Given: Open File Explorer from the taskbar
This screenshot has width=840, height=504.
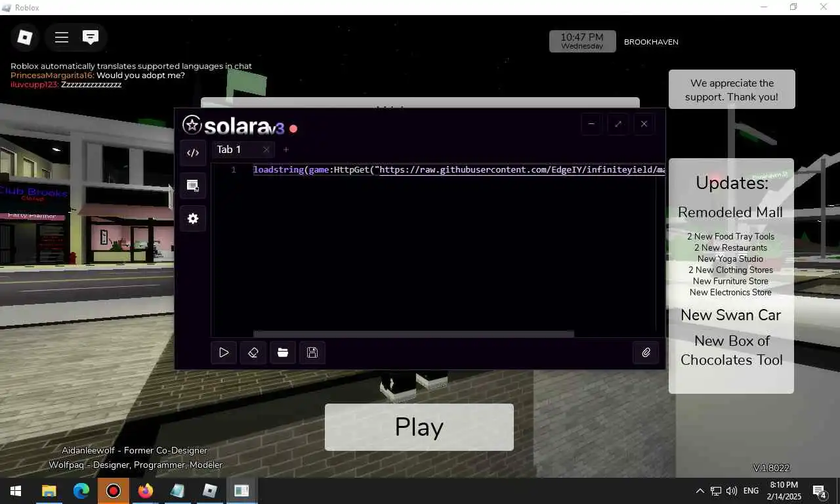Looking at the screenshot, I should pyautogui.click(x=49, y=491).
